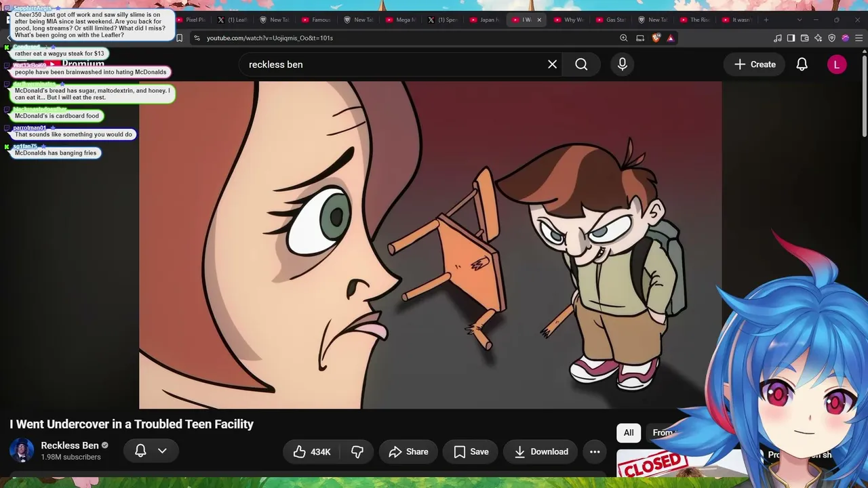Close the active 'I We' tab

click(x=539, y=20)
